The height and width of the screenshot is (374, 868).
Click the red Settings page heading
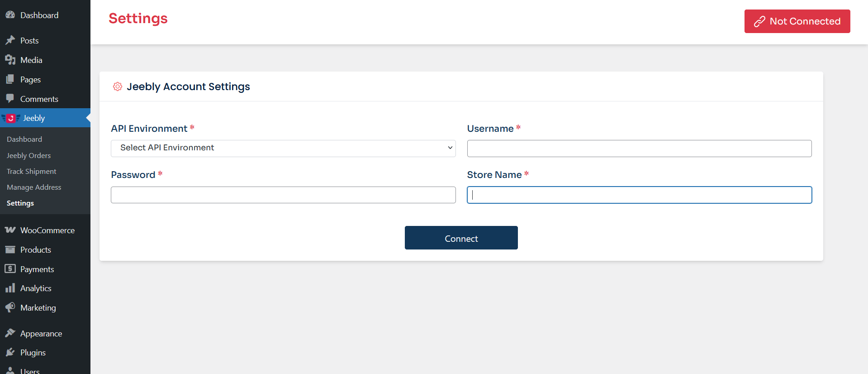tap(138, 18)
